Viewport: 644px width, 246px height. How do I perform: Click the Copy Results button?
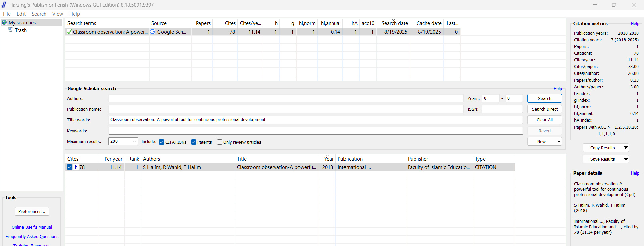[602, 148]
